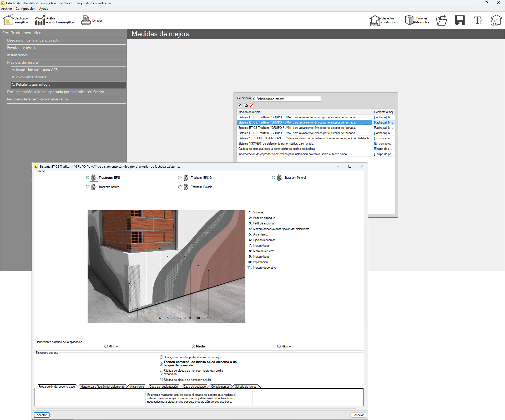
Task: Save project with floppy disk icon
Action: (460, 20)
